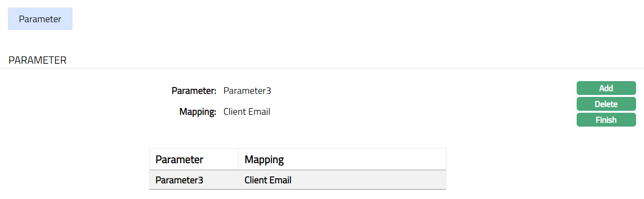Switch to the Parameter tab
The width and height of the screenshot is (644, 199).
click(40, 19)
